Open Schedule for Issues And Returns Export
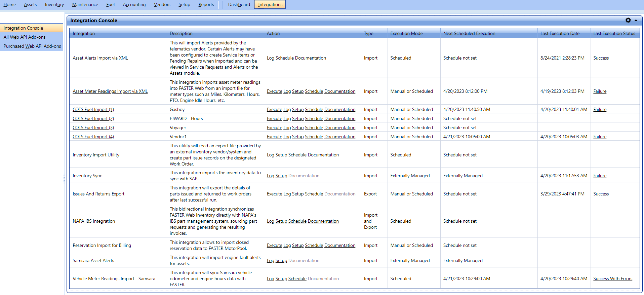 tap(314, 194)
